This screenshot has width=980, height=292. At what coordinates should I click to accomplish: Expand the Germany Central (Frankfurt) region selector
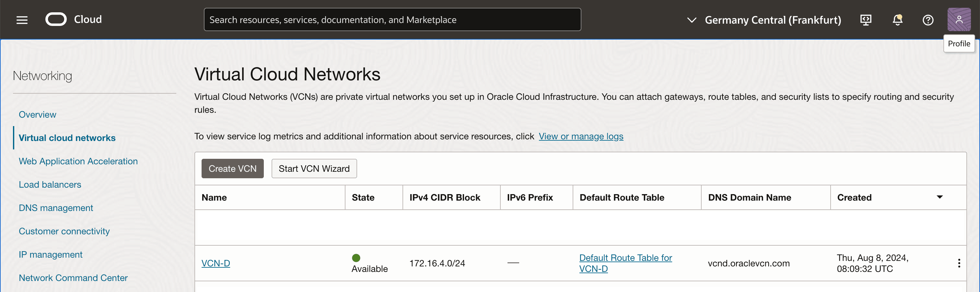tap(765, 20)
